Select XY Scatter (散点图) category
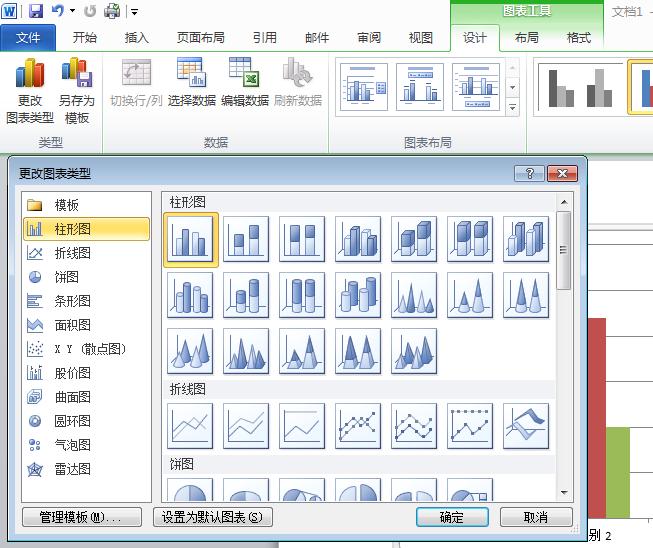The height and width of the screenshot is (548, 653). pos(86,349)
